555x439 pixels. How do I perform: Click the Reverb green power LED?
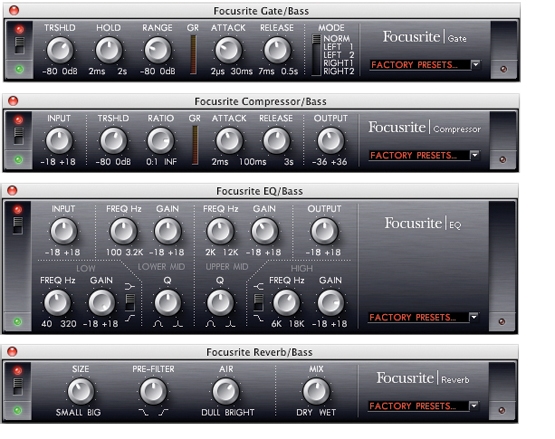17,410
